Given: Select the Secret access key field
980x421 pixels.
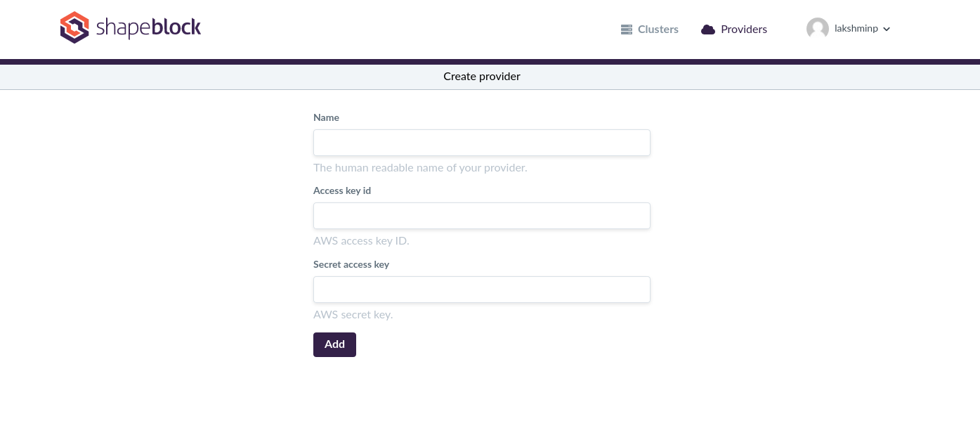Looking at the screenshot, I should [x=481, y=290].
